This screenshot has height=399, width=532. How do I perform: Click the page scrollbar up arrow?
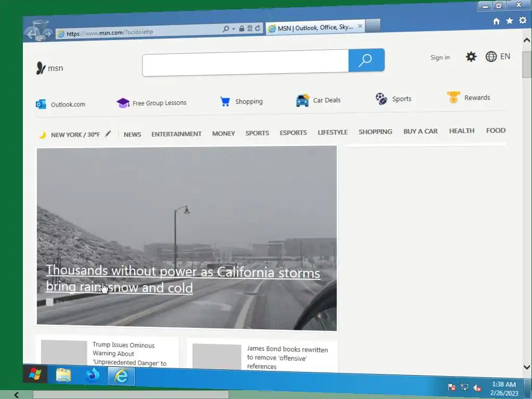527,40
